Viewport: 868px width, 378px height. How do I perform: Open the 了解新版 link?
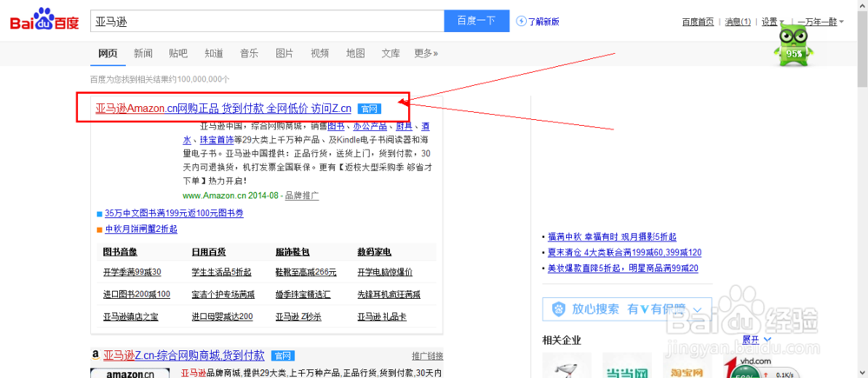pos(543,22)
